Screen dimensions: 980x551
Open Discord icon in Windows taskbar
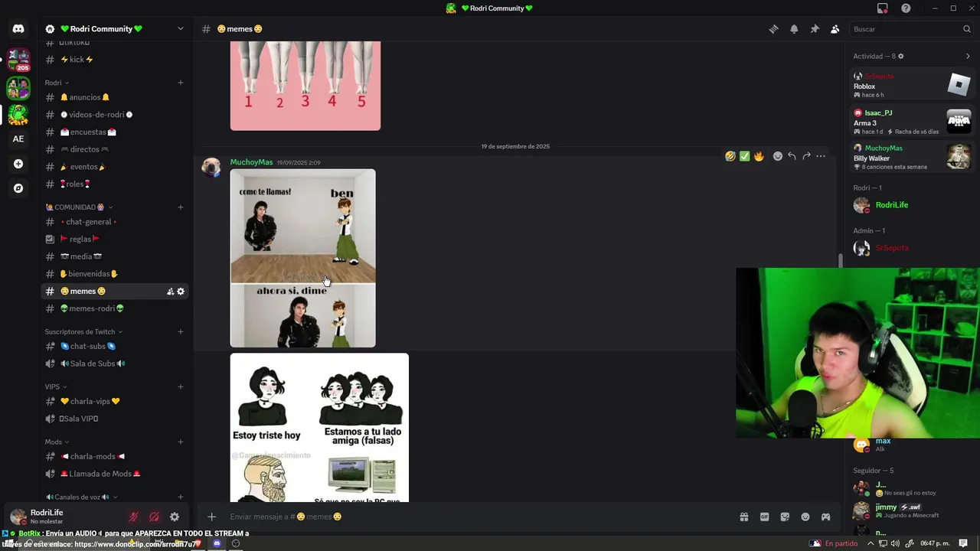click(217, 543)
